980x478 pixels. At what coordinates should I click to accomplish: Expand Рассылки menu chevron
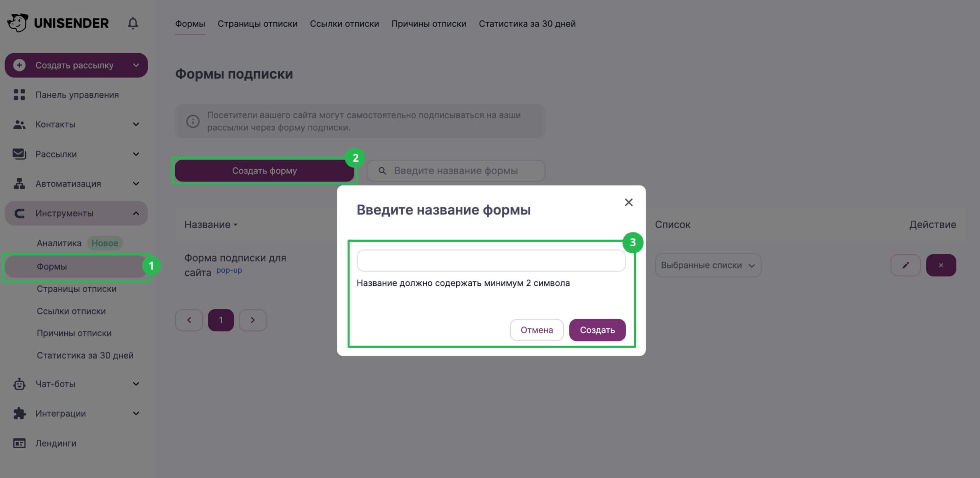click(x=136, y=154)
